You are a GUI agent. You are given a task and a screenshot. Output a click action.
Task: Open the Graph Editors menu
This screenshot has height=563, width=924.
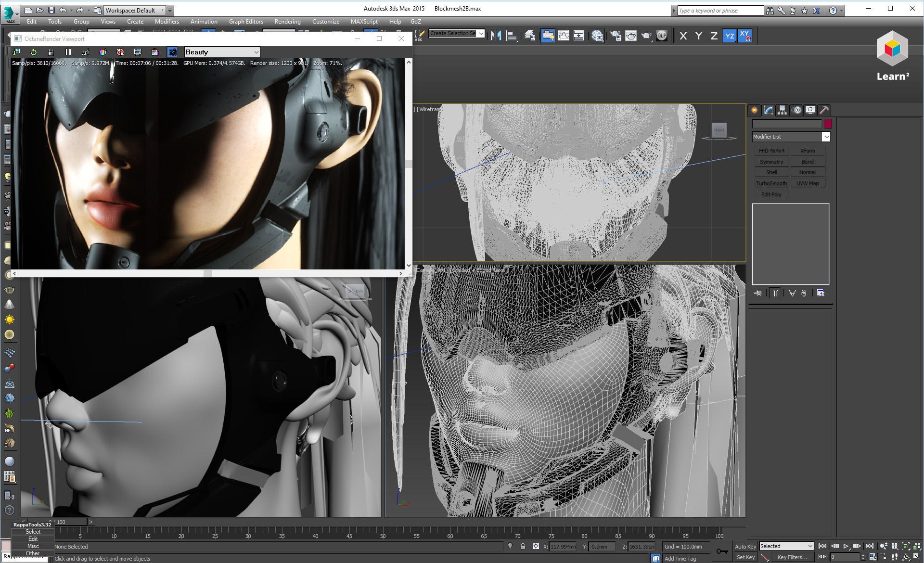click(x=246, y=22)
